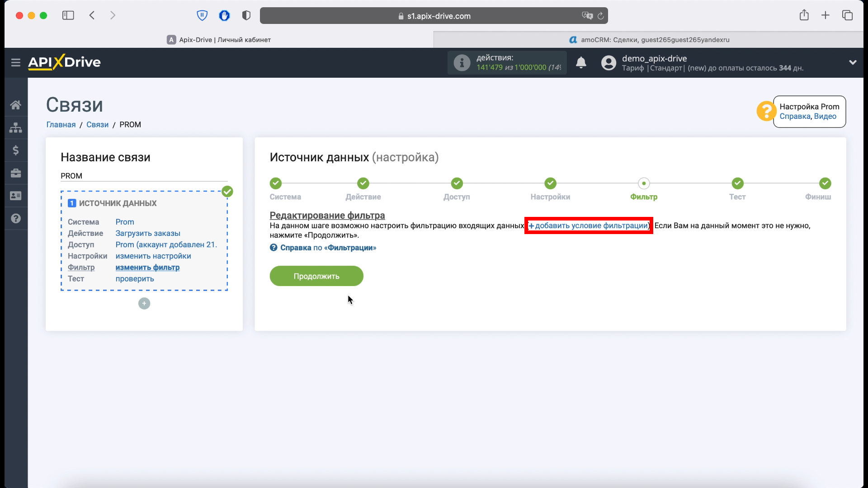Add a new block with plus icon
This screenshot has height=488, width=868.
144,304
